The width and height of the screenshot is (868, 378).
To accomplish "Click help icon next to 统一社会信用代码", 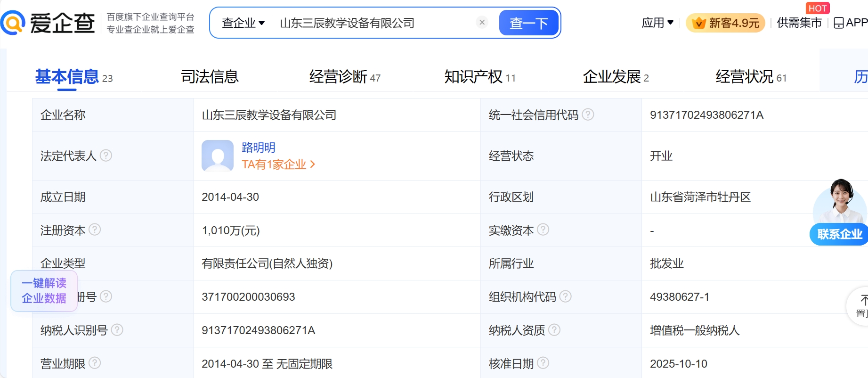I will pyautogui.click(x=588, y=115).
